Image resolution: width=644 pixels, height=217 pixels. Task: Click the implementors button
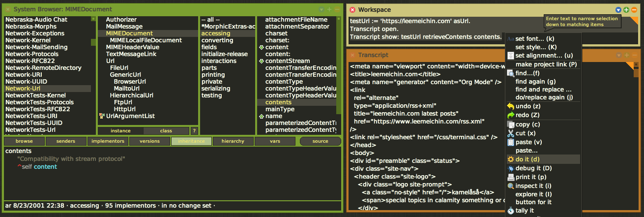[108, 141]
